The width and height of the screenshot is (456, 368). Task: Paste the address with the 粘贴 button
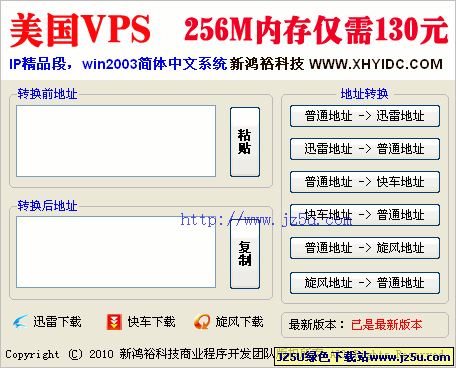point(245,142)
